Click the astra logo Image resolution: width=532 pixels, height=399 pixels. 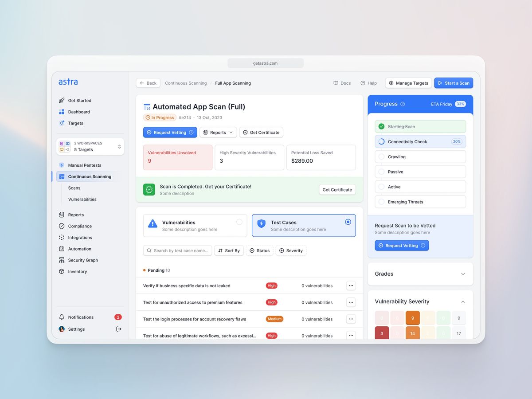point(68,82)
